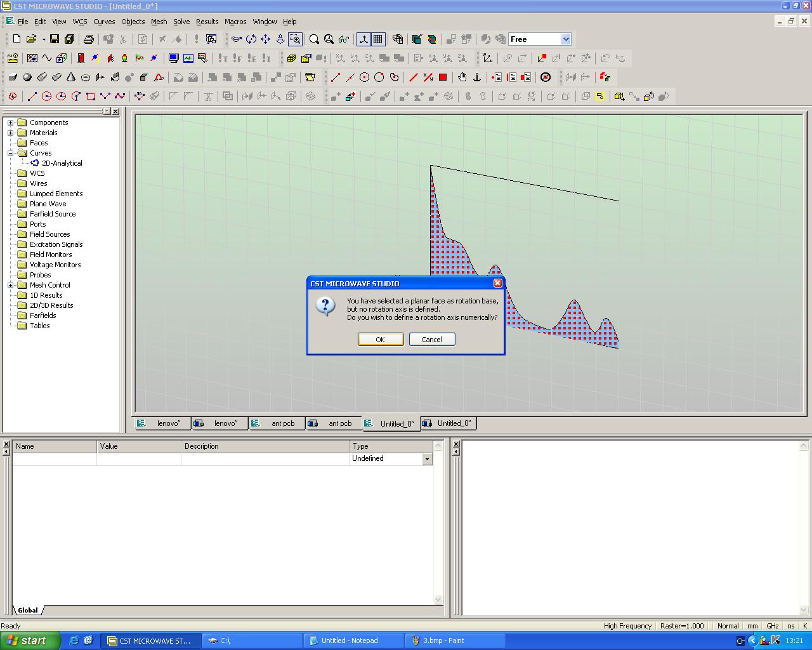Switch to Untitled - Notepad in taskbar
Viewport: 812px width, 650px height.
[x=353, y=640]
